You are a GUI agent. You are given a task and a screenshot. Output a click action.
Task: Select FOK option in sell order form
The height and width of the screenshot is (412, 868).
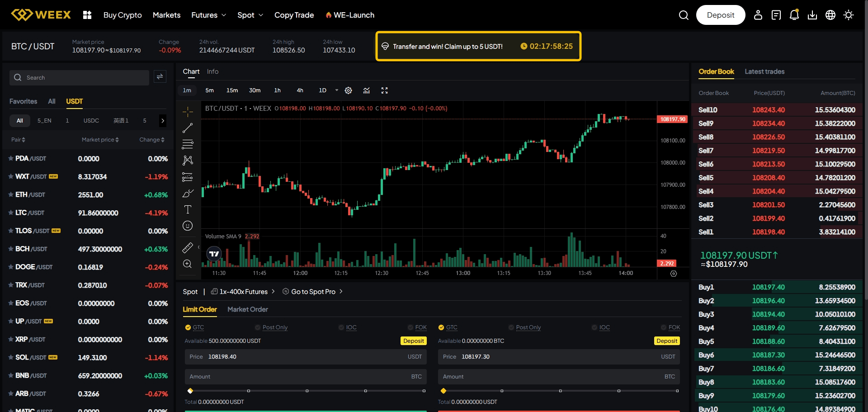coord(674,327)
